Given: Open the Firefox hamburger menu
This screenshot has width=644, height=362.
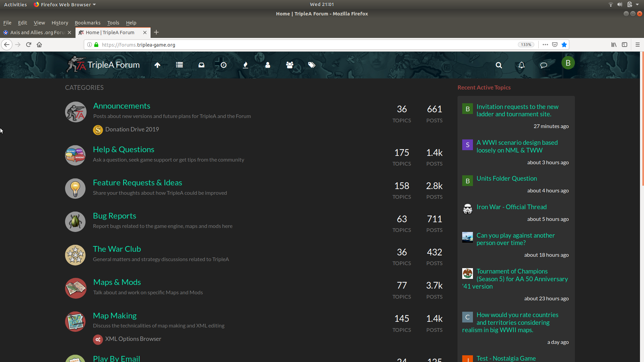Looking at the screenshot, I should [x=638, y=45].
